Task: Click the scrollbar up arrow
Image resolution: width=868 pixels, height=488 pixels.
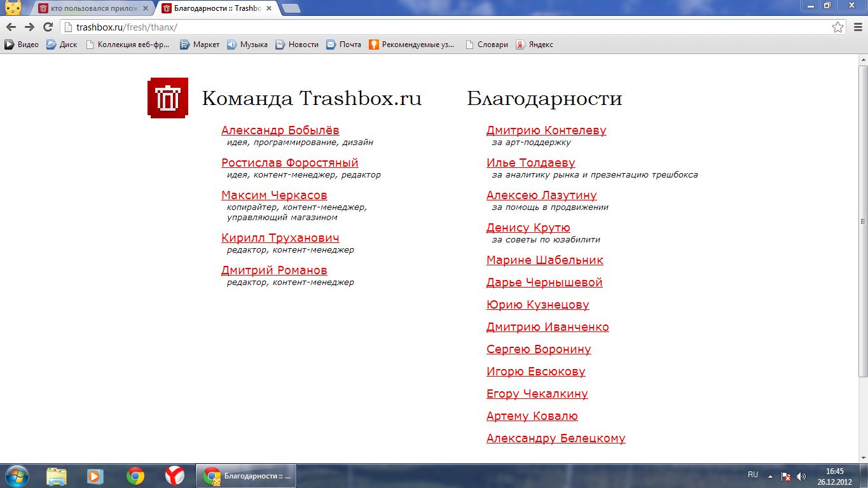Action: tap(863, 60)
